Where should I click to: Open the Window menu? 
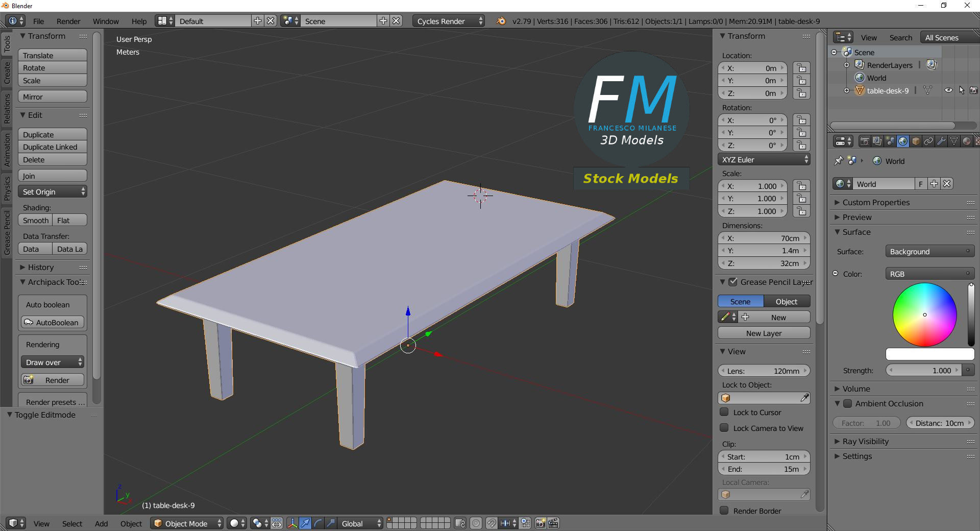coord(106,21)
